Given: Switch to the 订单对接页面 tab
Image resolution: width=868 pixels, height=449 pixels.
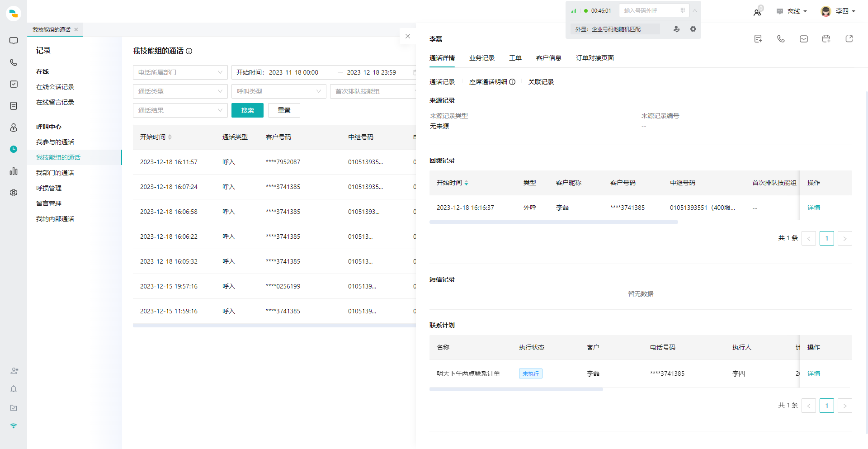Looking at the screenshot, I should click(595, 58).
